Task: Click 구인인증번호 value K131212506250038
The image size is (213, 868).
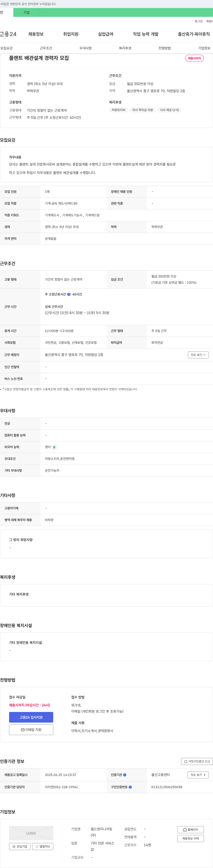Action: click(167, 787)
